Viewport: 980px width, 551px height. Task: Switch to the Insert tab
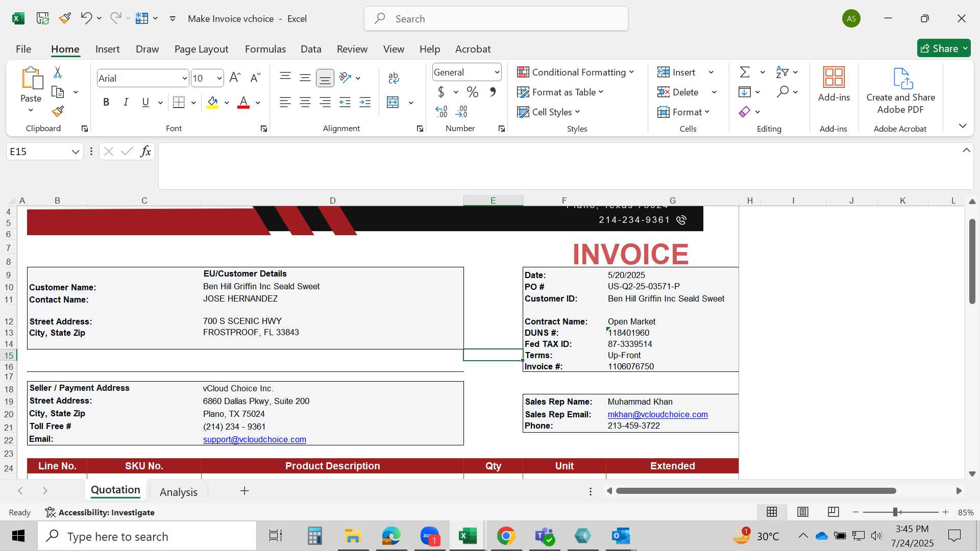pyautogui.click(x=107, y=49)
